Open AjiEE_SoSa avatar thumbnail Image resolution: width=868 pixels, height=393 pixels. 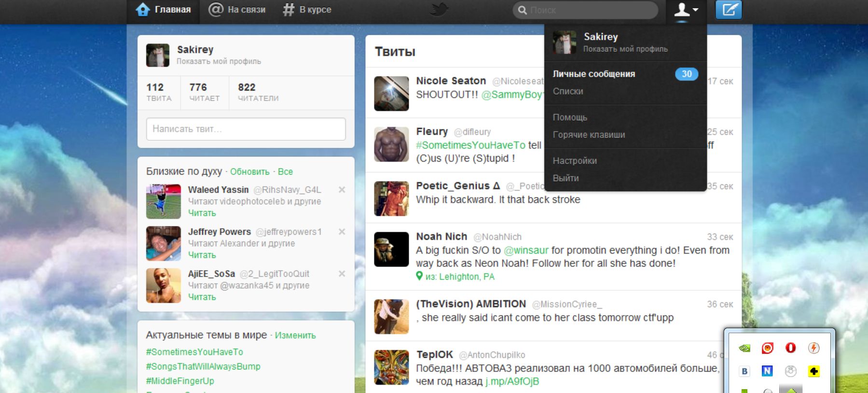(164, 285)
